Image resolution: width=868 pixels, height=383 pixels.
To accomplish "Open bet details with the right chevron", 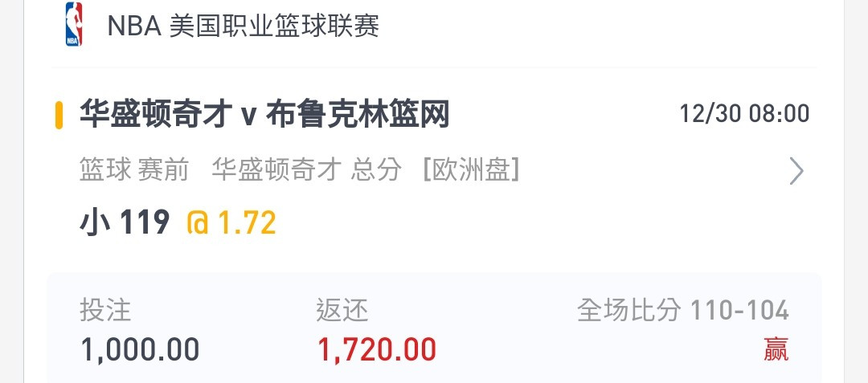I will [x=796, y=171].
